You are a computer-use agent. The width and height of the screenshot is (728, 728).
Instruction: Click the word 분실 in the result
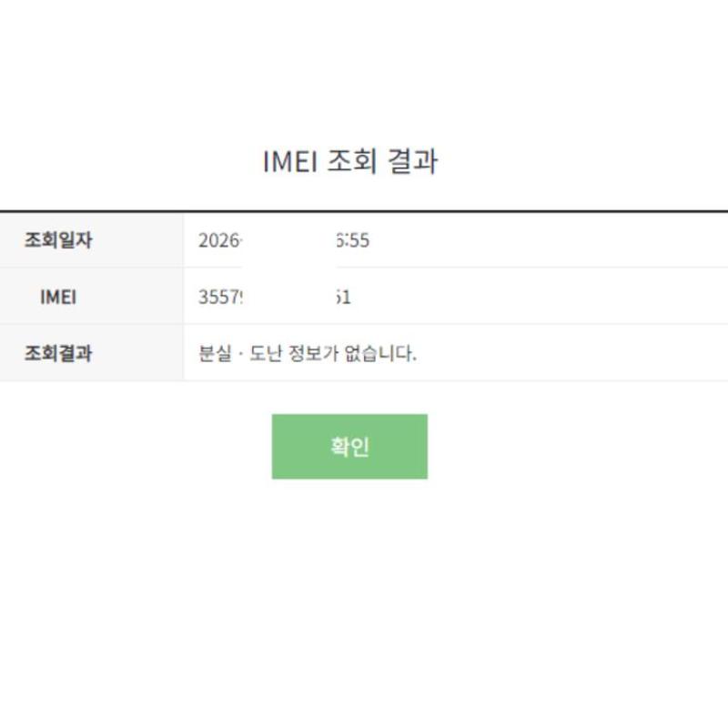(213, 353)
